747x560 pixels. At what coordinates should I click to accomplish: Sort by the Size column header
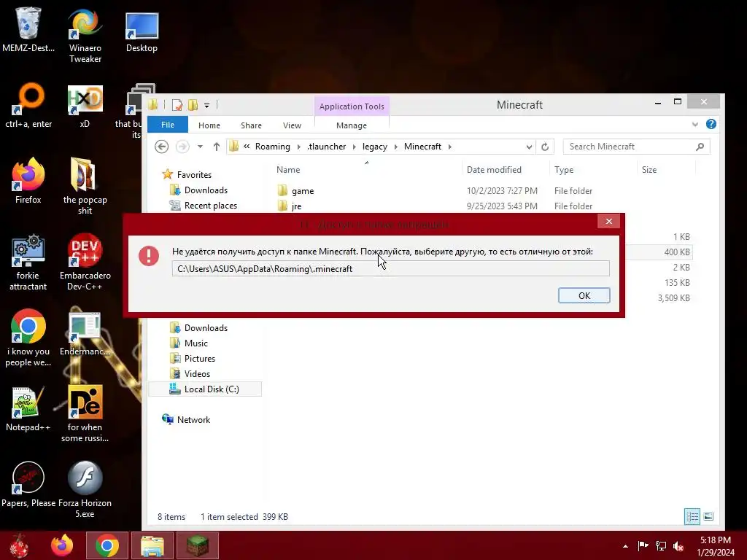649,169
